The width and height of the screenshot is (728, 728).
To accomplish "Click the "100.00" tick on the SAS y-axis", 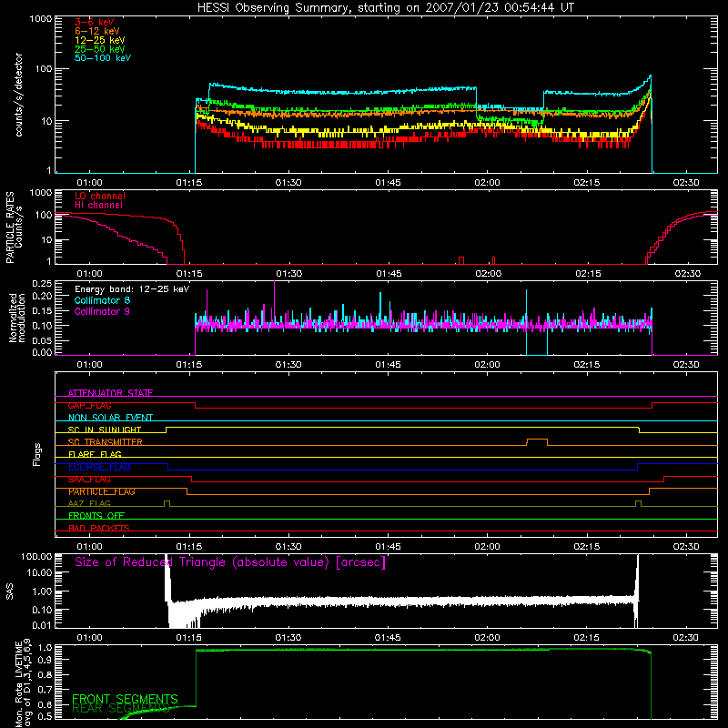I will (36, 556).
